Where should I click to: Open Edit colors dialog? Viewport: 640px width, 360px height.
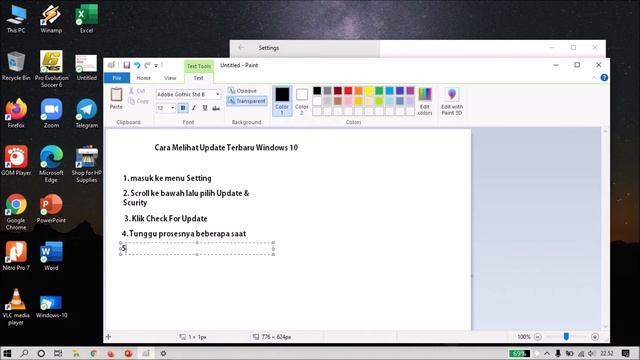(425, 101)
